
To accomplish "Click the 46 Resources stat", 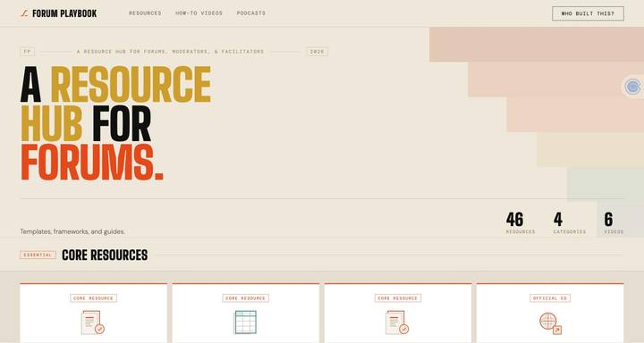I will tap(520, 222).
